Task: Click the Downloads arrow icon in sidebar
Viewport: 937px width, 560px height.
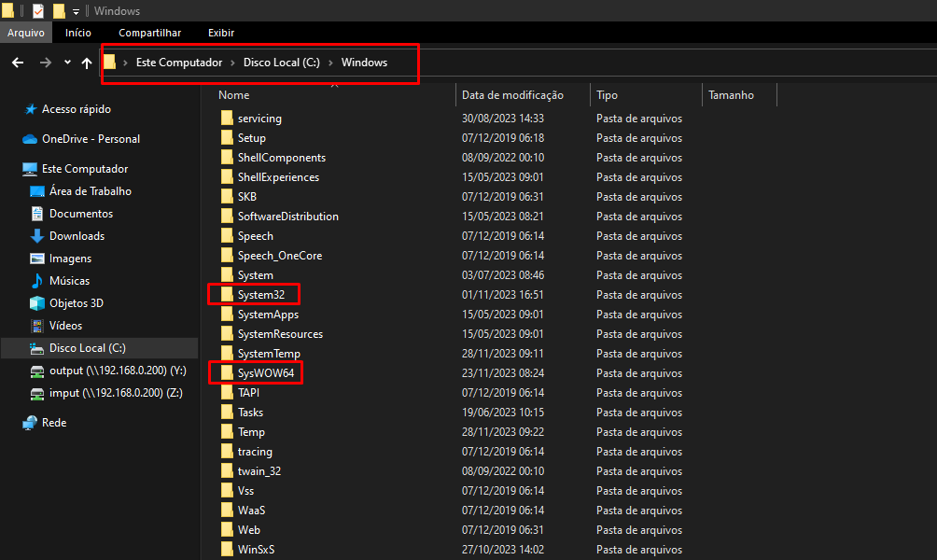Action: [x=37, y=236]
